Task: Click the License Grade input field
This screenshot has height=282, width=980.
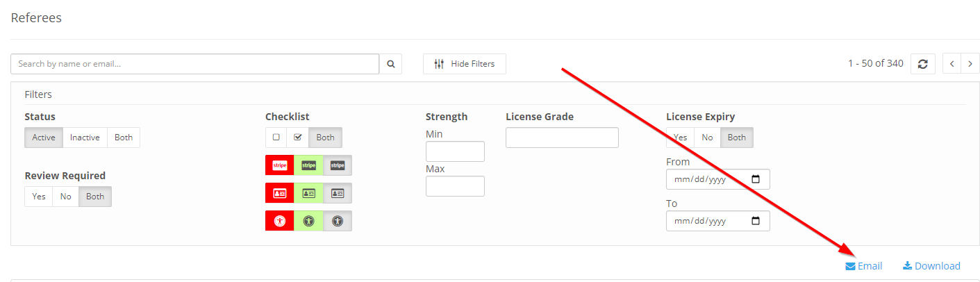Action: (x=562, y=138)
